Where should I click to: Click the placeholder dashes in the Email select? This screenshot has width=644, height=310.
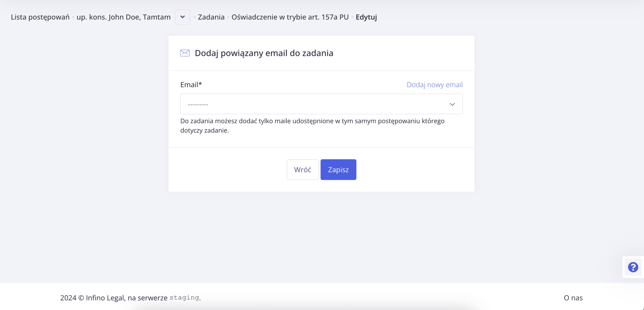point(198,104)
